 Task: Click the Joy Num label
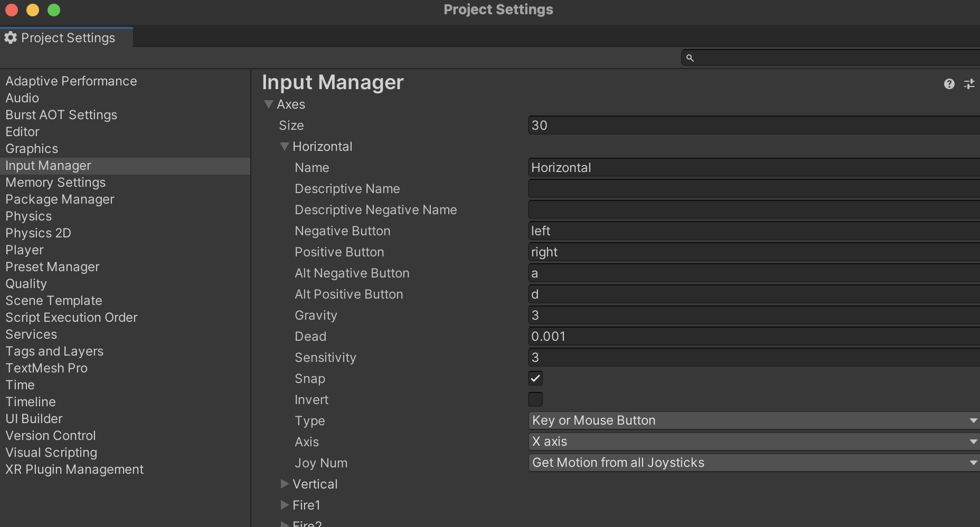coord(321,463)
